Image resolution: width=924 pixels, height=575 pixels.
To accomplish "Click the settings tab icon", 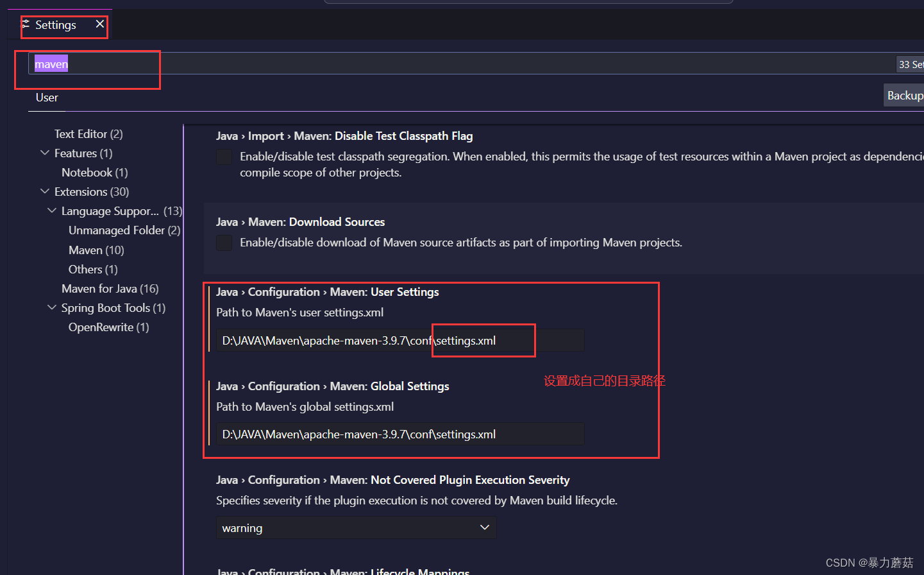I will [x=26, y=24].
